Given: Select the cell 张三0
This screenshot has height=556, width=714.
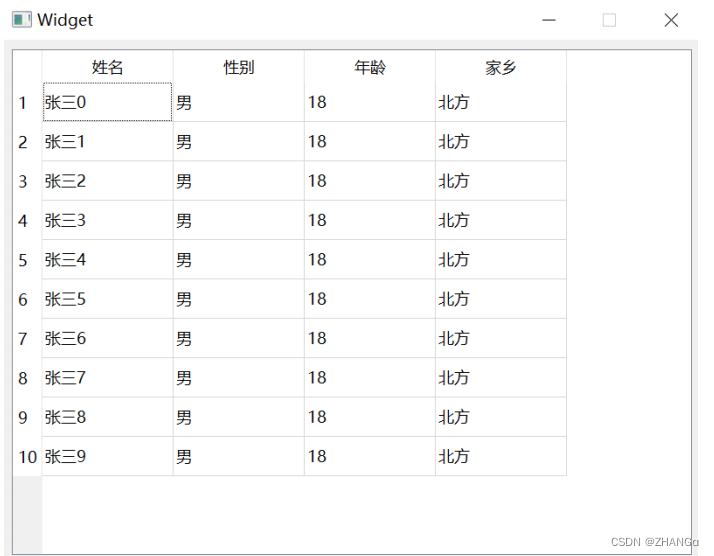Looking at the screenshot, I should tap(107, 102).
